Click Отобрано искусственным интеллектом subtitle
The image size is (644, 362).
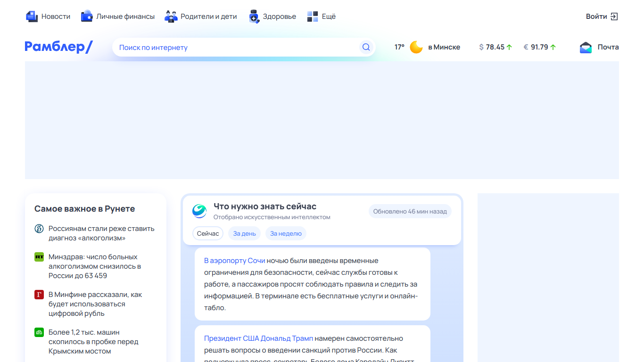click(x=272, y=217)
